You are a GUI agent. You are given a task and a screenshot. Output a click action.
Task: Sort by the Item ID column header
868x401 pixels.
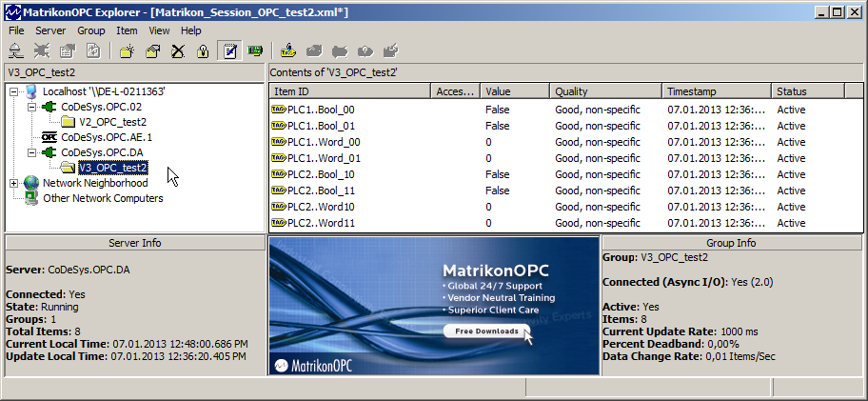pyautogui.click(x=350, y=91)
